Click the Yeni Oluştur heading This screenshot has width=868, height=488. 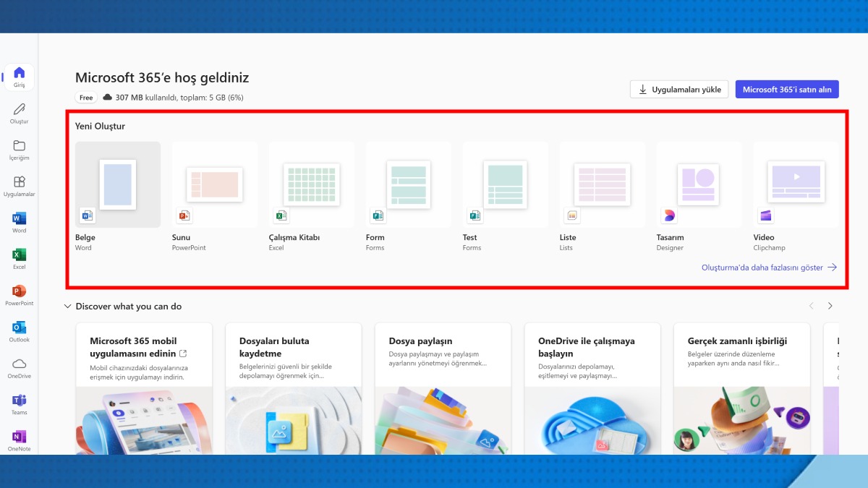pos(100,127)
